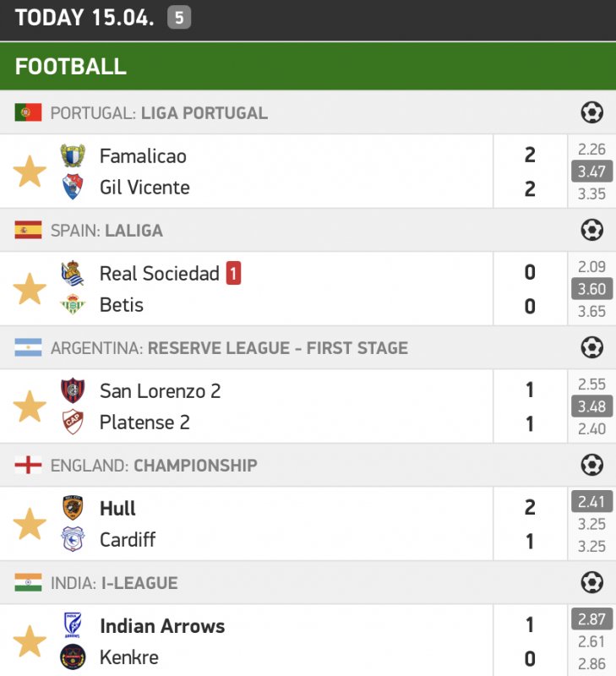This screenshot has width=616, height=676.
Task: Select the Football section header
Action: pyautogui.click(x=71, y=67)
